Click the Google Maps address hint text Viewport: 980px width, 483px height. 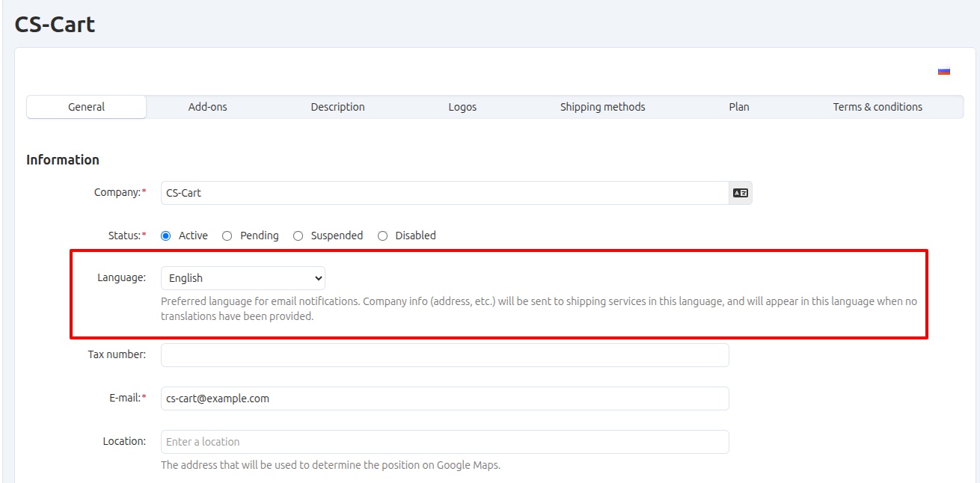click(x=331, y=465)
